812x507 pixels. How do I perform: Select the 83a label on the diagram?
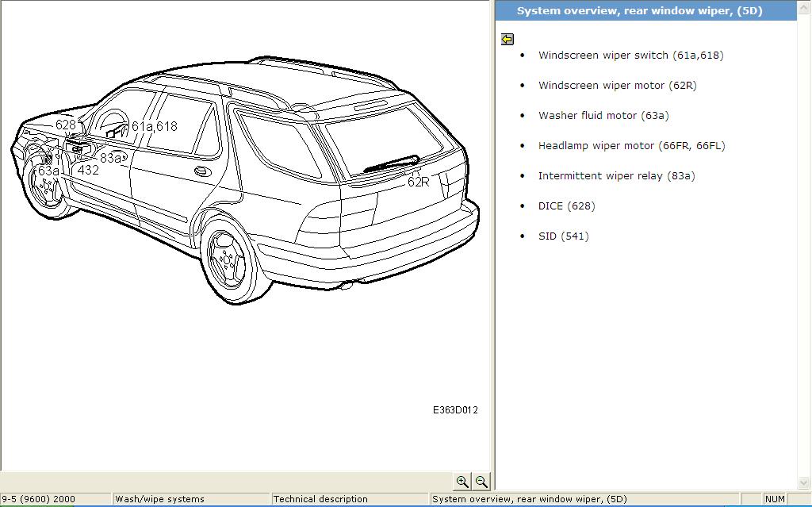point(111,158)
